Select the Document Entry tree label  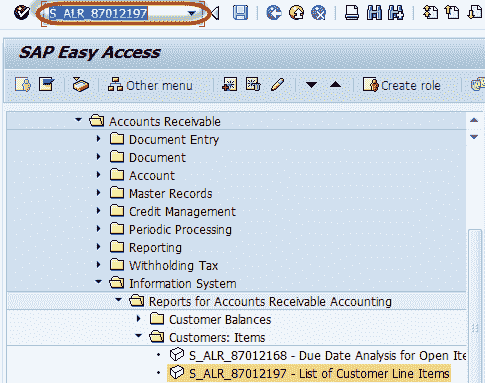tap(174, 140)
